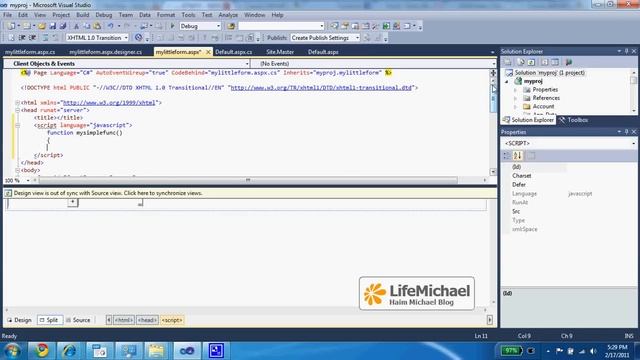640x360 pixels.
Task: Click the Save All icon
Action: click(62, 26)
